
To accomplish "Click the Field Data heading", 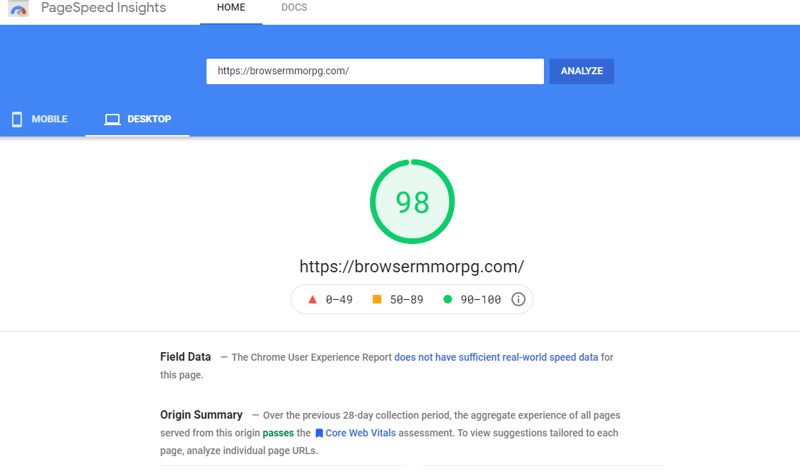I will (x=185, y=357).
